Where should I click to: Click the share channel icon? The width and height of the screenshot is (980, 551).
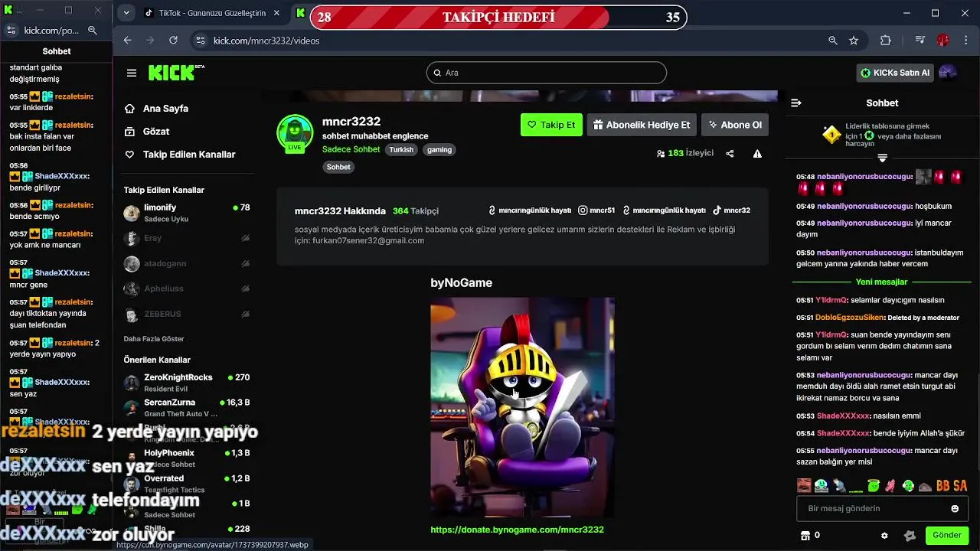point(730,154)
